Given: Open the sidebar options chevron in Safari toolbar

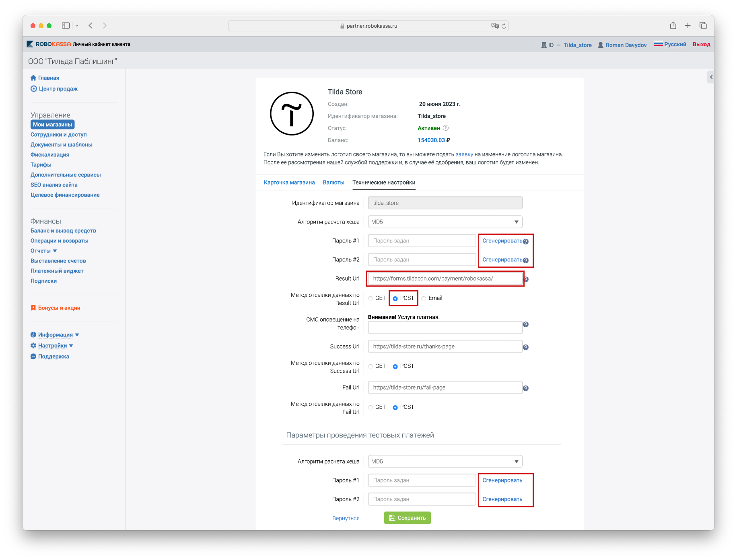Looking at the screenshot, I should pos(77,26).
